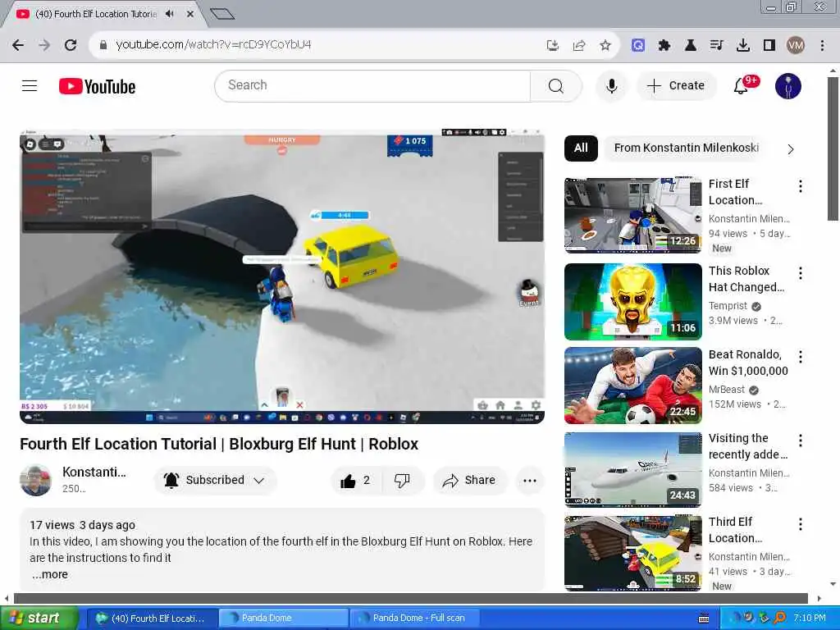Open the Subscribed notification dropdown
Viewport: 840px width, 630px height.
(215, 480)
